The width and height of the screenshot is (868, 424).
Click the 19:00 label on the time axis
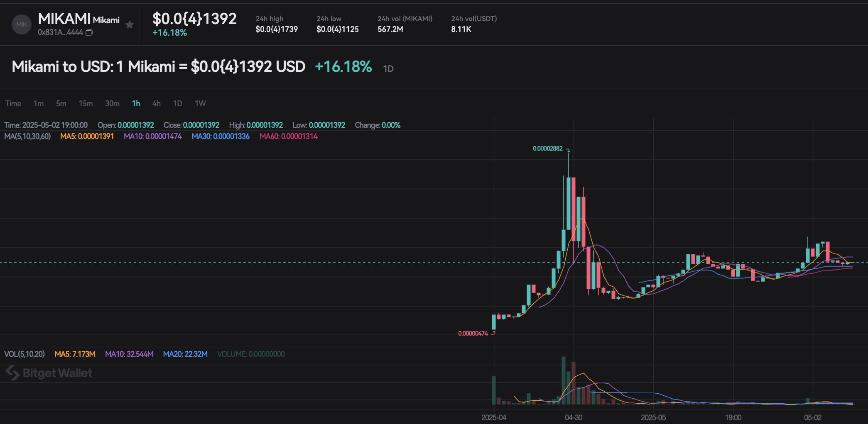pos(733,417)
